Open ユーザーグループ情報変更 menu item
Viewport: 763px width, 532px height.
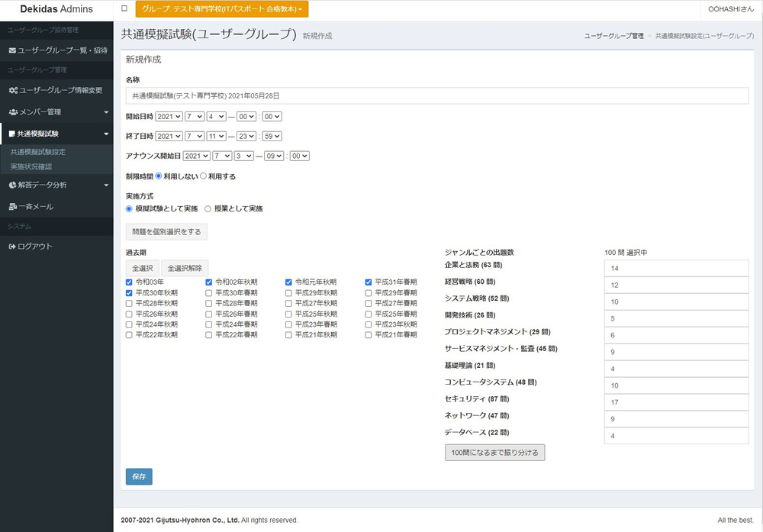(57, 90)
